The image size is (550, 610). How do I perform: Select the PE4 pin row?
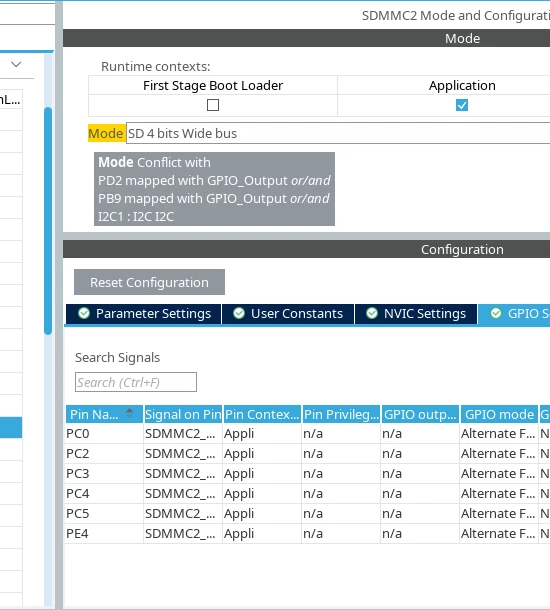click(307, 533)
